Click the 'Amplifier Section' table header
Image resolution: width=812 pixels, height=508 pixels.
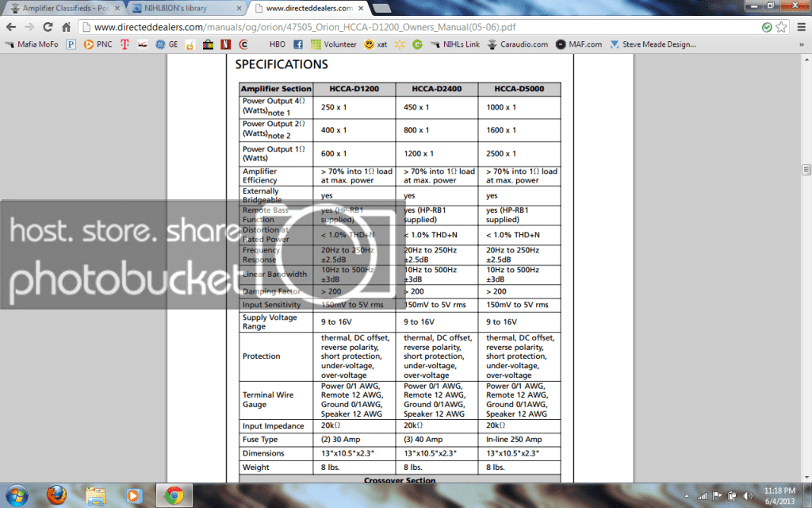point(276,89)
